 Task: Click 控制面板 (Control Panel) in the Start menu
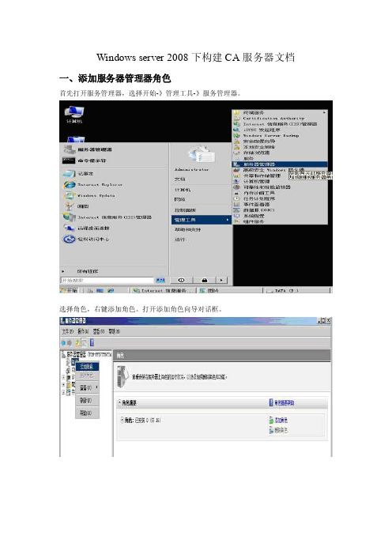pyautogui.click(x=185, y=210)
